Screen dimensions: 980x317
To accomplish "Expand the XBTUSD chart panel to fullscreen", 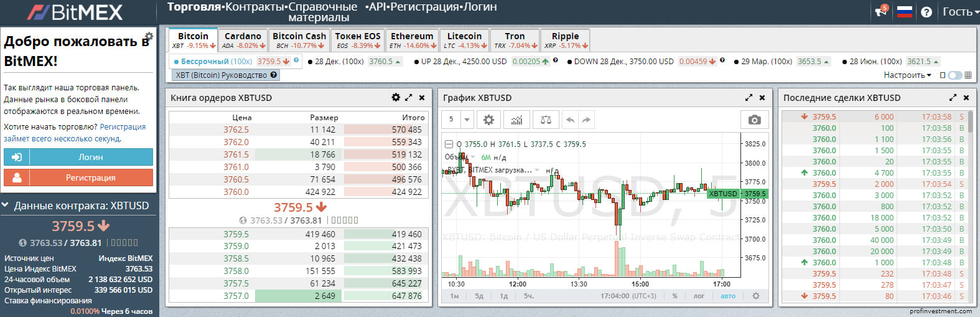I will point(749,97).
